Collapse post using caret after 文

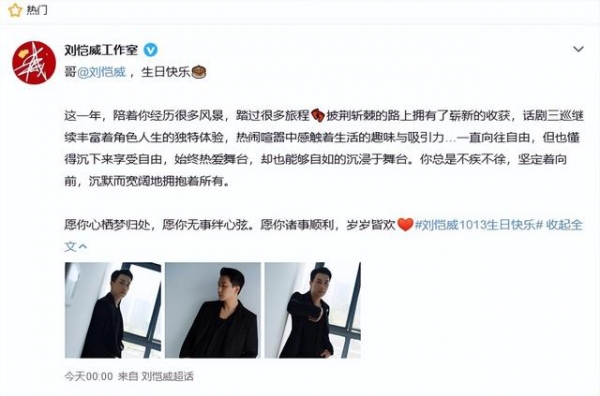coord(82,247)
